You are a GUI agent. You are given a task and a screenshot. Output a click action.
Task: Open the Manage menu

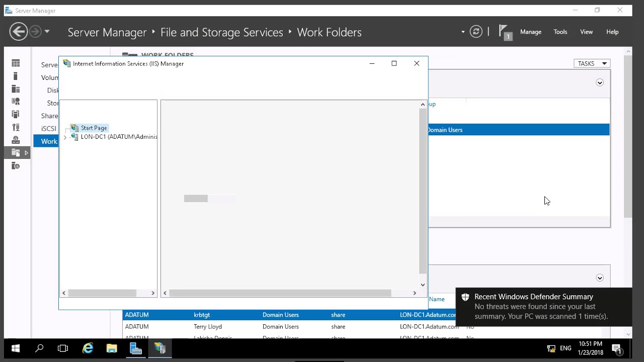tap(531, 32)
